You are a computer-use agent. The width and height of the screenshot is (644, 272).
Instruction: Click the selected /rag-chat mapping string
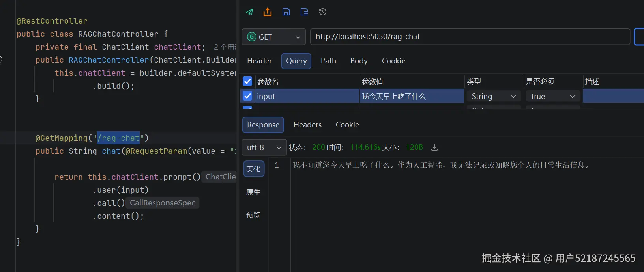point(118,138)
